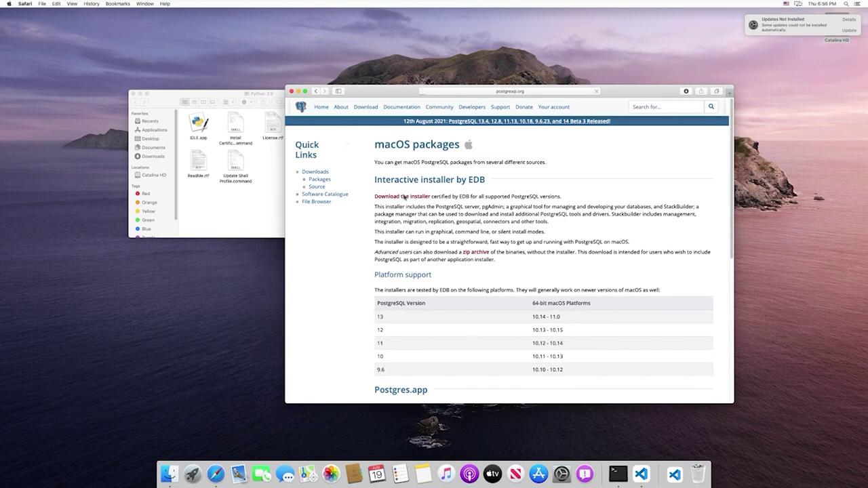Click the 'Search for...' input field
868x488 pixels.
point(665,106)
